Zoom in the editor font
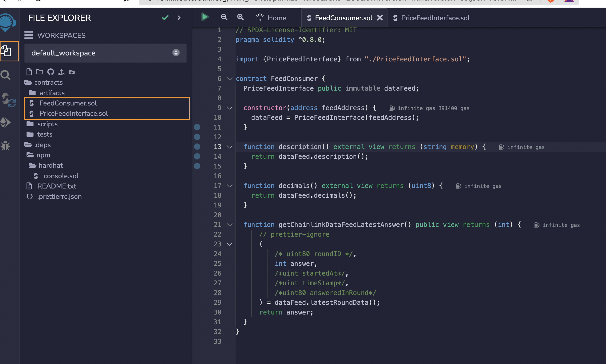 point(240,17)
